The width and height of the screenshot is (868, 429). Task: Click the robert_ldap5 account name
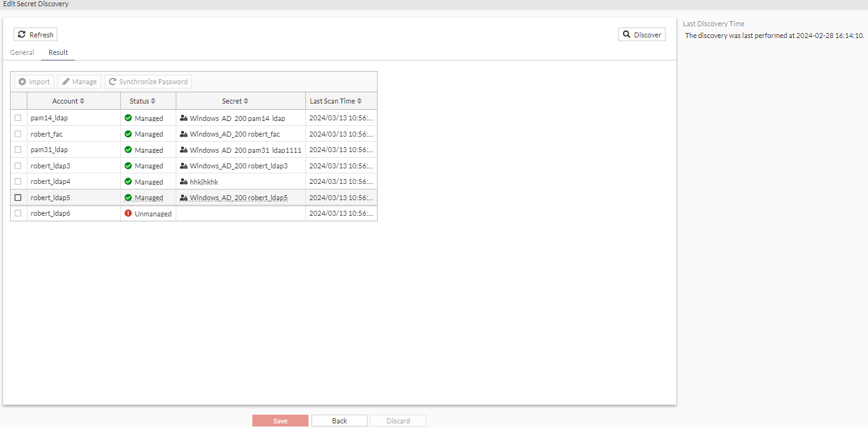[50, 198]
